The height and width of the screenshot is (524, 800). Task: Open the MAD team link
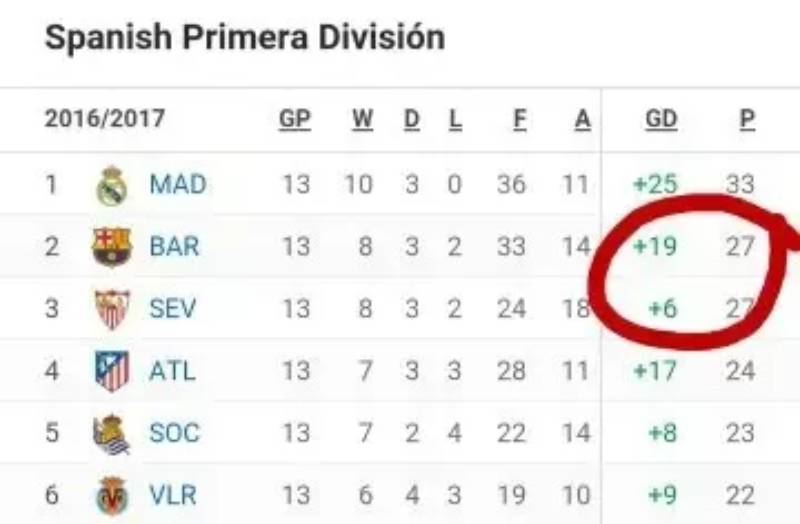click(177, 184)
